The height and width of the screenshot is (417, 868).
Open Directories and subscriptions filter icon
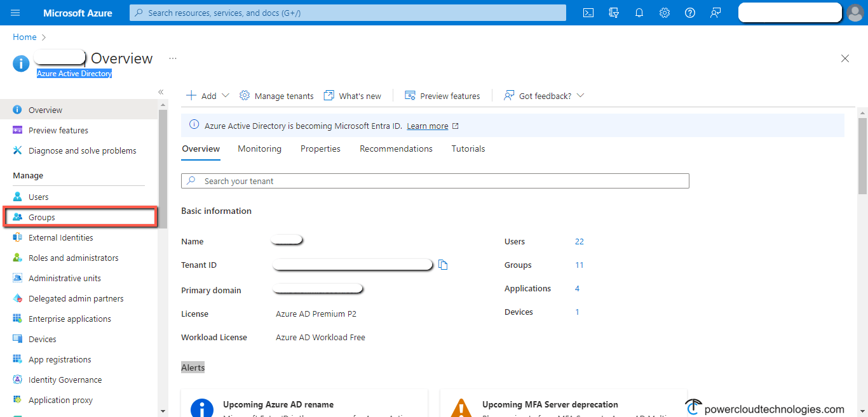point(614,13)
